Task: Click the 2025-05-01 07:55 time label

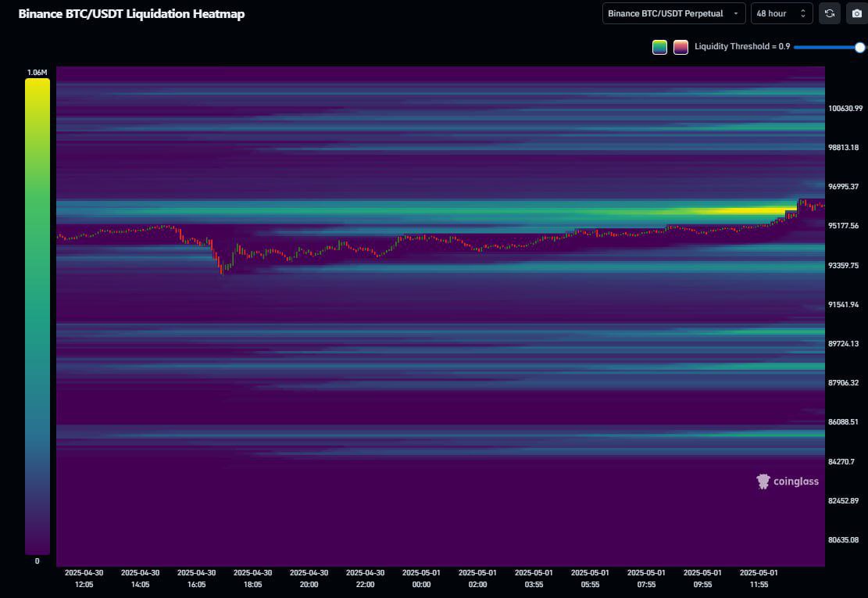Action: tap(646, 578)
